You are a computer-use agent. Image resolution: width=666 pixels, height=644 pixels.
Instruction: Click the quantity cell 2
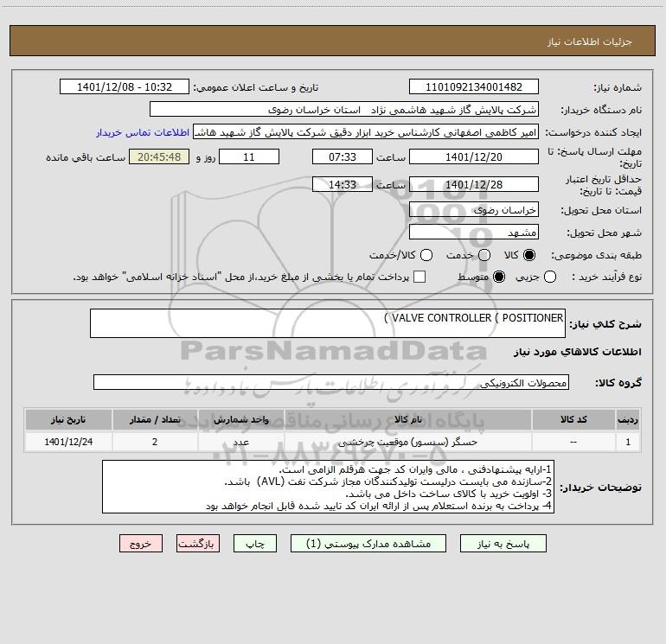155,442
